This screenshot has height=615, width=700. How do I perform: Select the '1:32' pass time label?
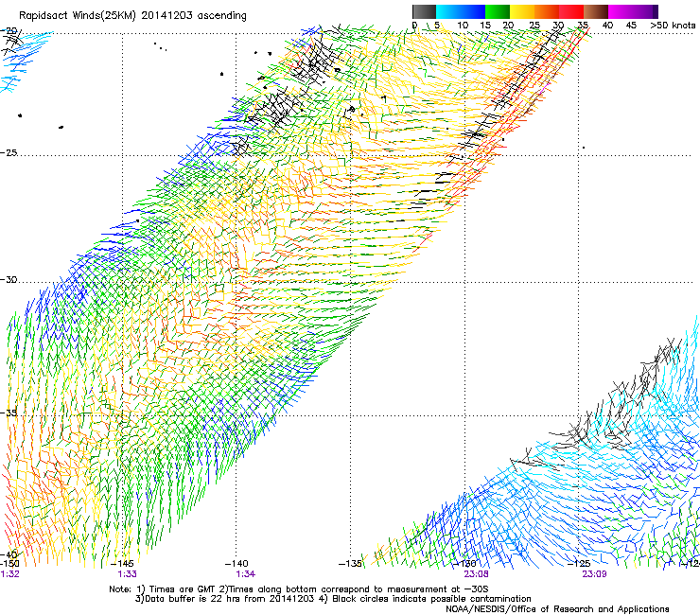(9, 574)
